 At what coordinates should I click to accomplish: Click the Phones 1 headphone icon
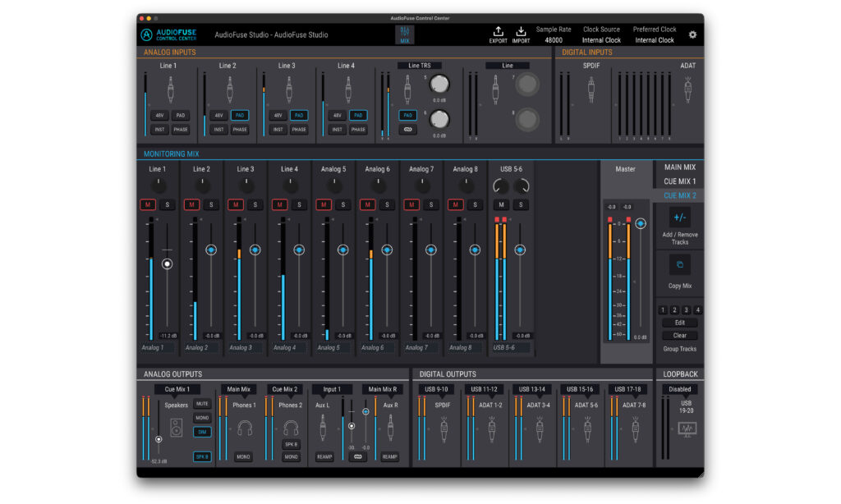pos(245,428)
